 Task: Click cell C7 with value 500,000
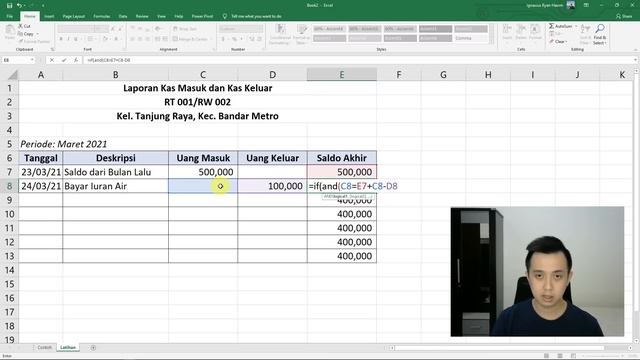[x=203, y=172]
